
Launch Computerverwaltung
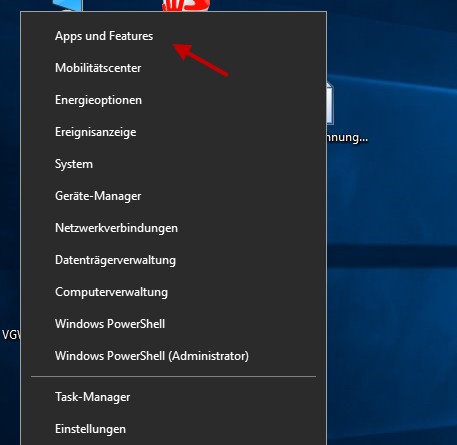coord(173,292)
